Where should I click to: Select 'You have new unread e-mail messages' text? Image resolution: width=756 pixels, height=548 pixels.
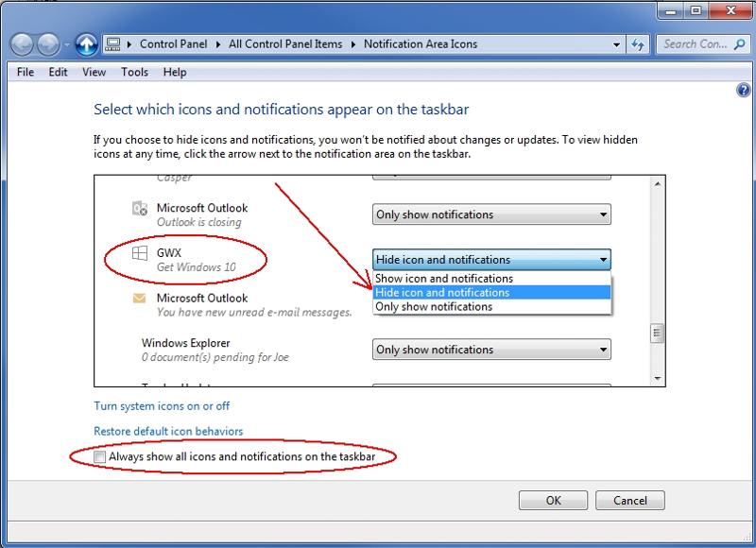coord(254,313)
